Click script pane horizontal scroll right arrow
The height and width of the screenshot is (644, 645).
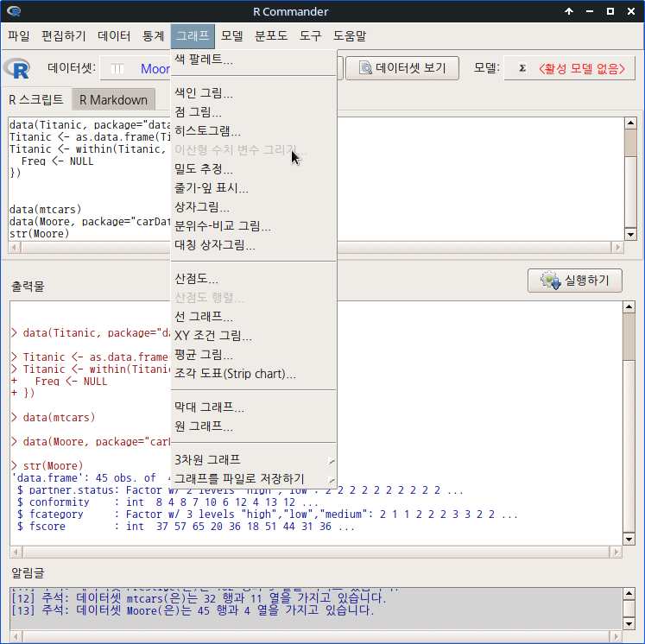tap(617, 247)
